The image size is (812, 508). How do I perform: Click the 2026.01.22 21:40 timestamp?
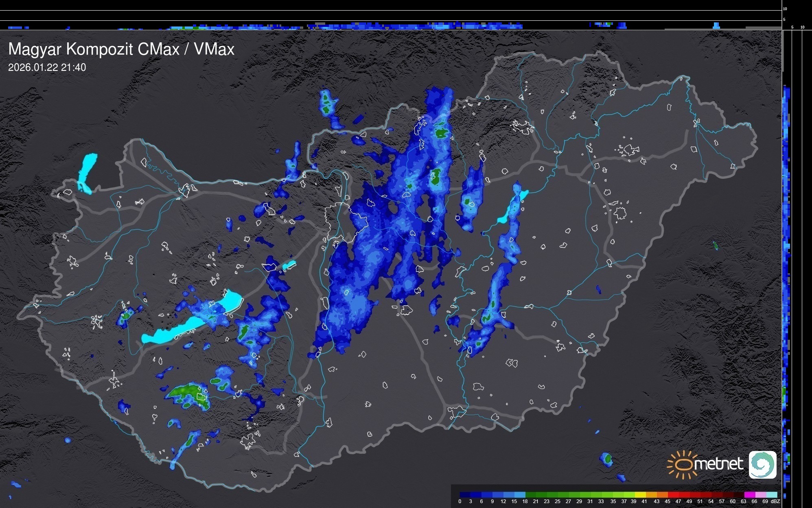47,68
